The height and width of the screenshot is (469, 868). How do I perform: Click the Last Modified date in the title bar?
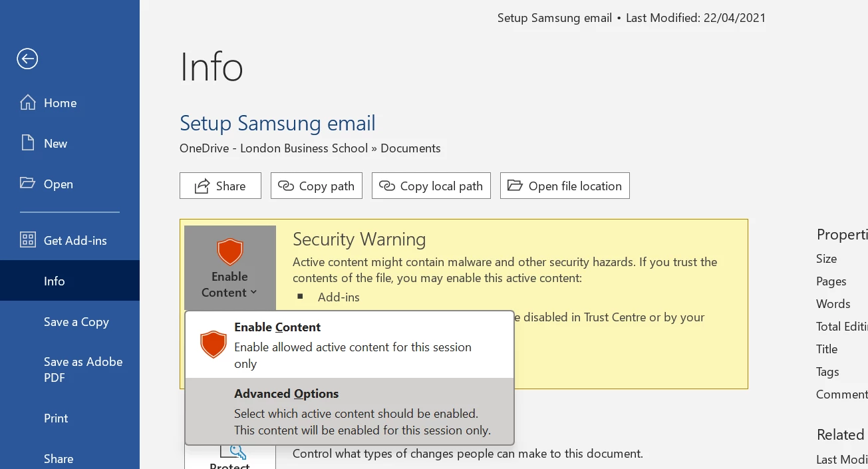coord(696,18)
